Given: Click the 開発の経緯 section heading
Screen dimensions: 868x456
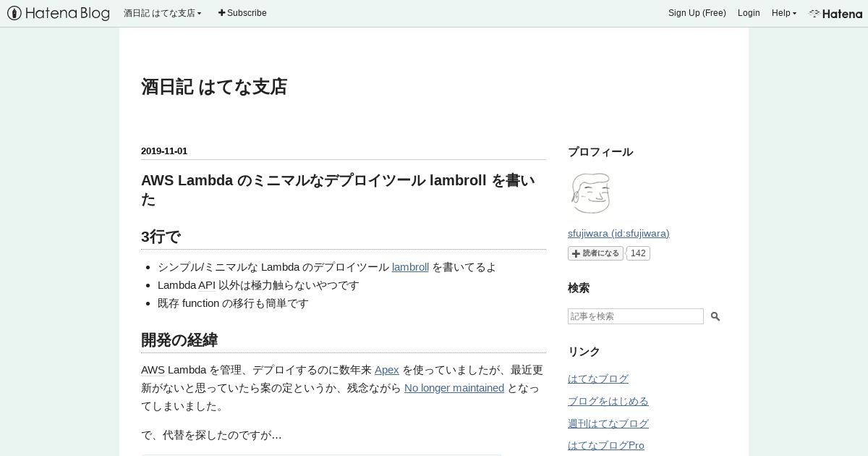Looking at the screenshot, I should (179, 340).
